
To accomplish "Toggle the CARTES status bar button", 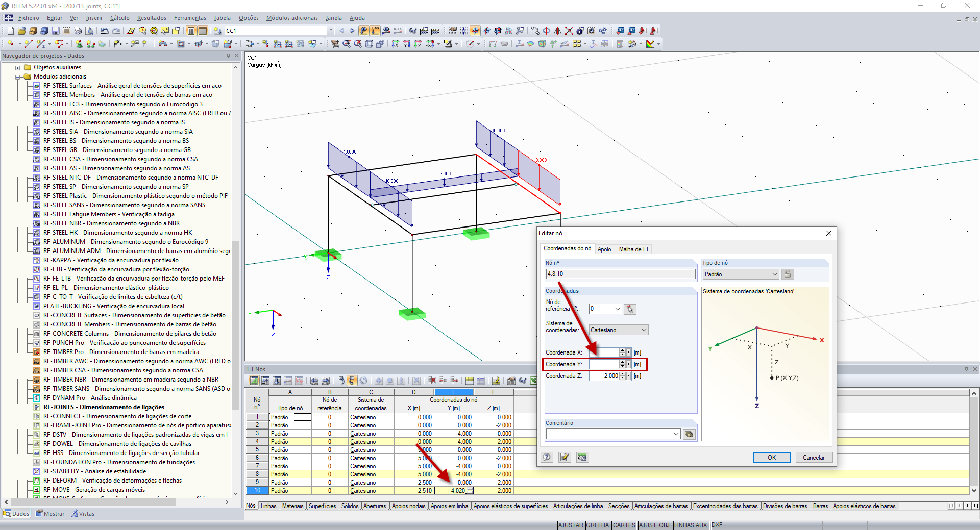I will (624, 525).
